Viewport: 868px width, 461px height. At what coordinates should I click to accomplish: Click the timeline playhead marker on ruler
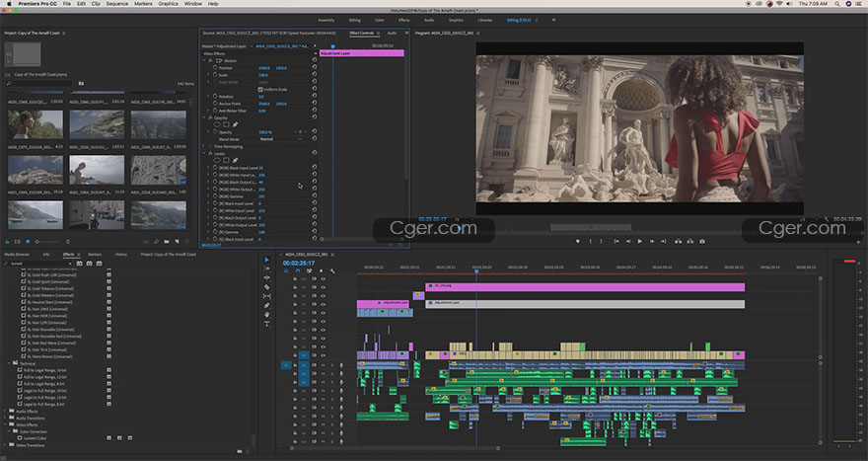point(476,270)
